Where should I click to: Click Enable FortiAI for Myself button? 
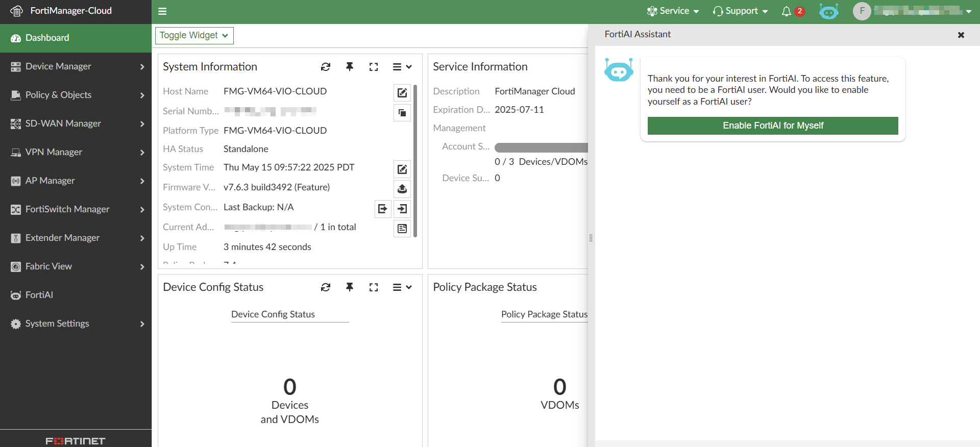[773, 126]
